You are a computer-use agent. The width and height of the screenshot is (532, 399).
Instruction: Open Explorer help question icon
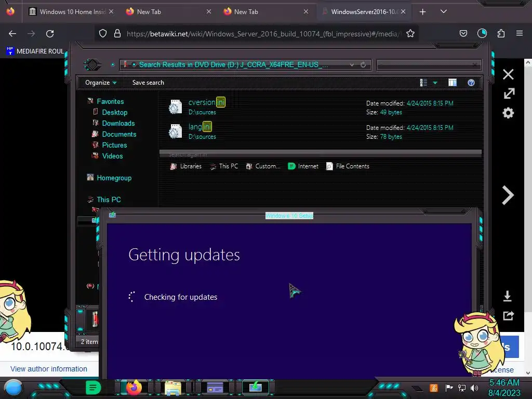[x=471, y=83]
